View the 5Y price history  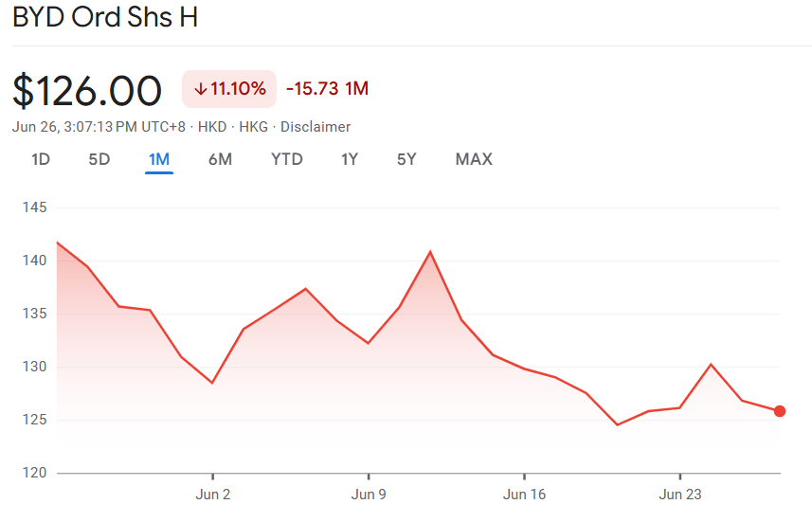coord(406,159)
